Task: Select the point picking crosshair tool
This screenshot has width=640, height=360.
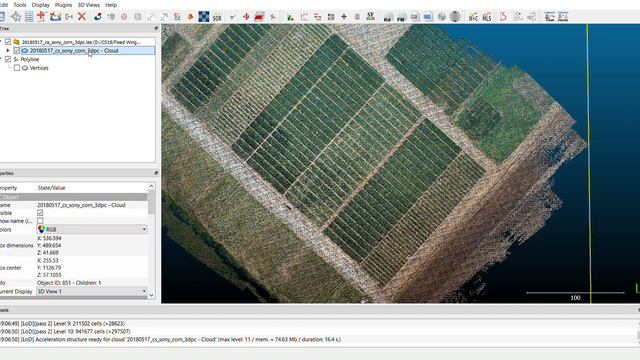Action: tap(16, 16)
